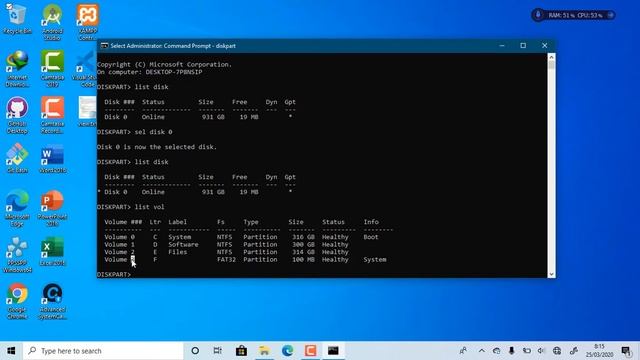Maximize the Command Prompt window

pyautogui.click(x=523, y=45)
